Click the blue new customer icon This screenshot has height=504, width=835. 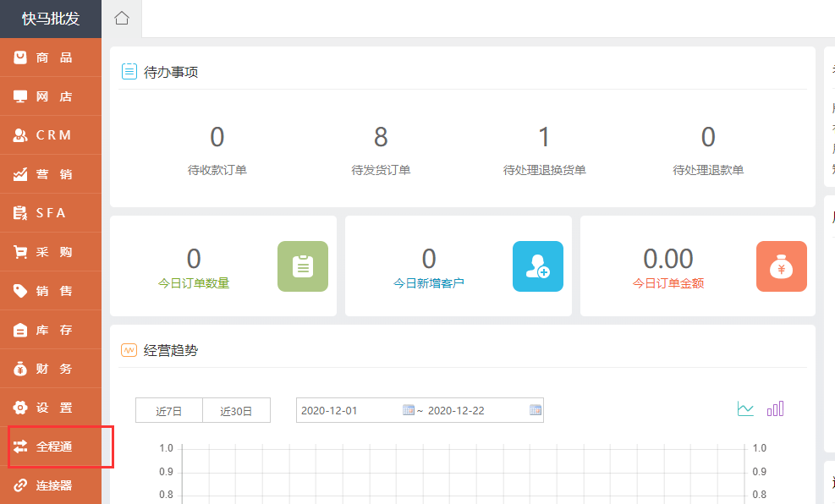[537, 266]
